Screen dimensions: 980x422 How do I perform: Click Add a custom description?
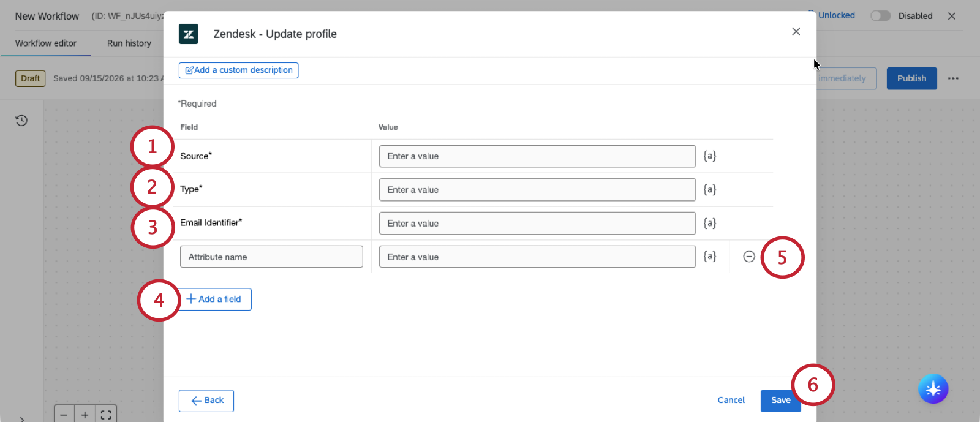click(x=238, y=70)
